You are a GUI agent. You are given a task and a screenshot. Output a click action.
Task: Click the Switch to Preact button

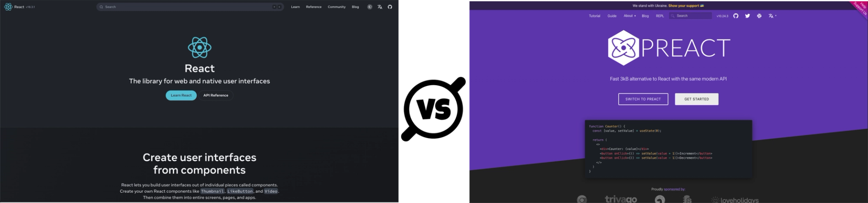point(643,99)
